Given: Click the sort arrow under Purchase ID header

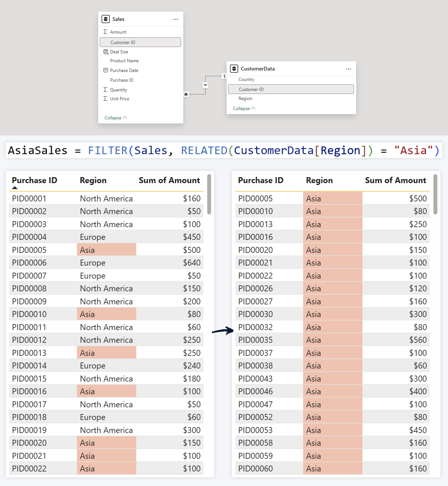Looking at the screenshot, I should (15, 188).
